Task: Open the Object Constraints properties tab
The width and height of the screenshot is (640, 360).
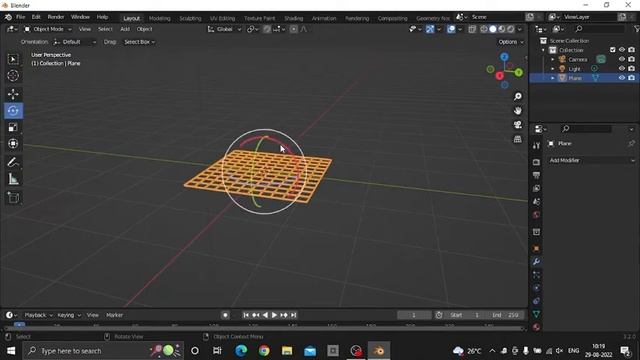Action: pos(536,301)
